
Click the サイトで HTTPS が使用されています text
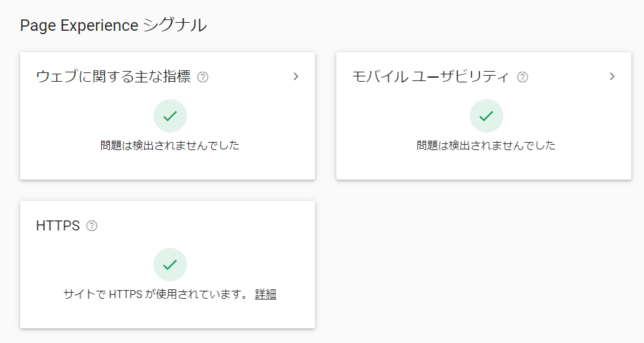[155, 294]
